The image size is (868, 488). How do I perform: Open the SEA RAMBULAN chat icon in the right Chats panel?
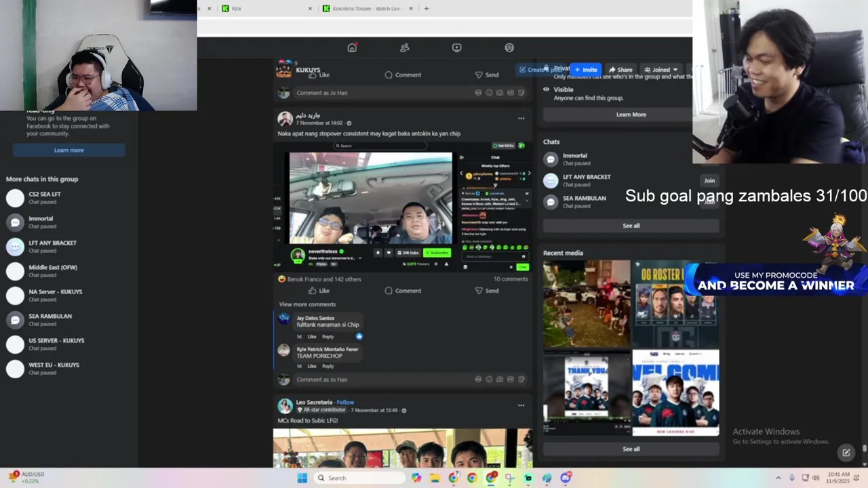[x=551, y=202]
